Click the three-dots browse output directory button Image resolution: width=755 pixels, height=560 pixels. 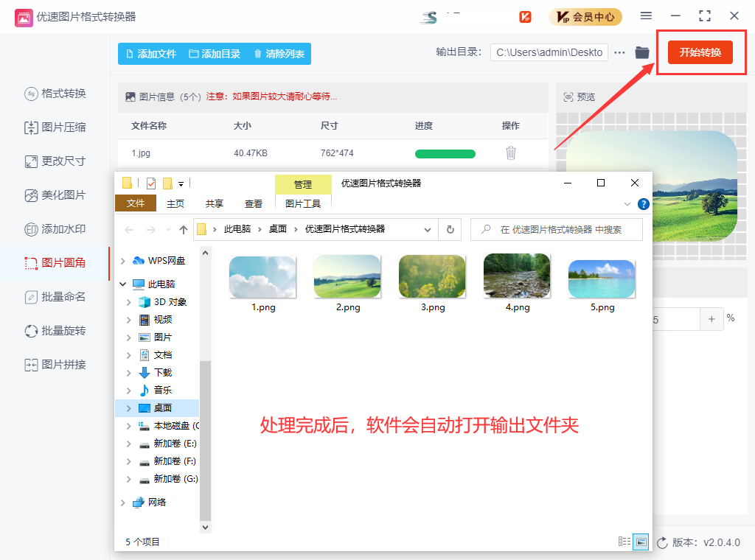pyautogui.click(x=619, y=52)
